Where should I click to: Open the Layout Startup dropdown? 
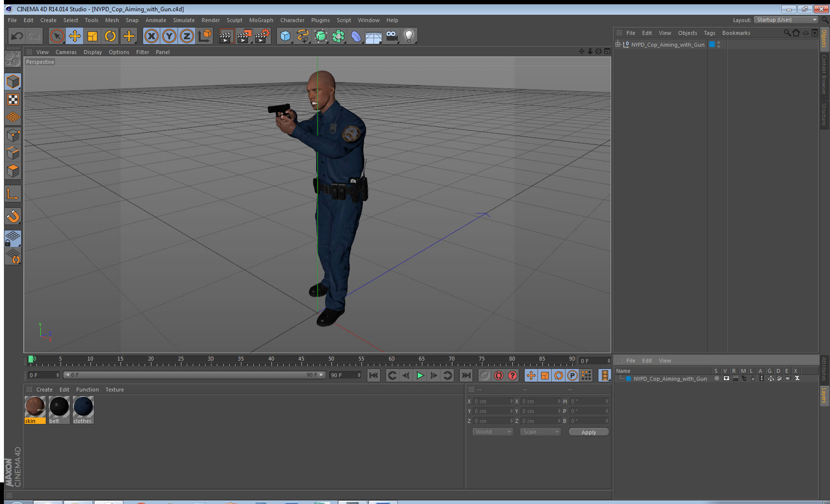786,20
